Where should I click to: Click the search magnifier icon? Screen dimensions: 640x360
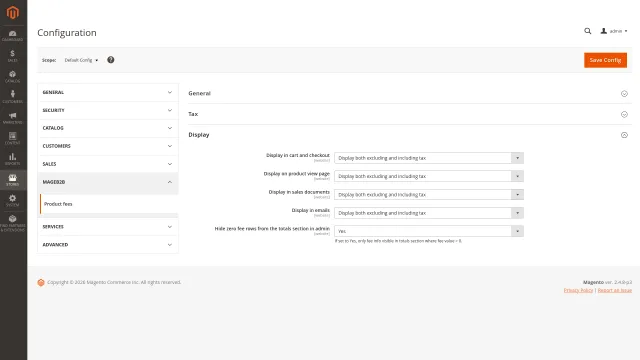[587, 31]
